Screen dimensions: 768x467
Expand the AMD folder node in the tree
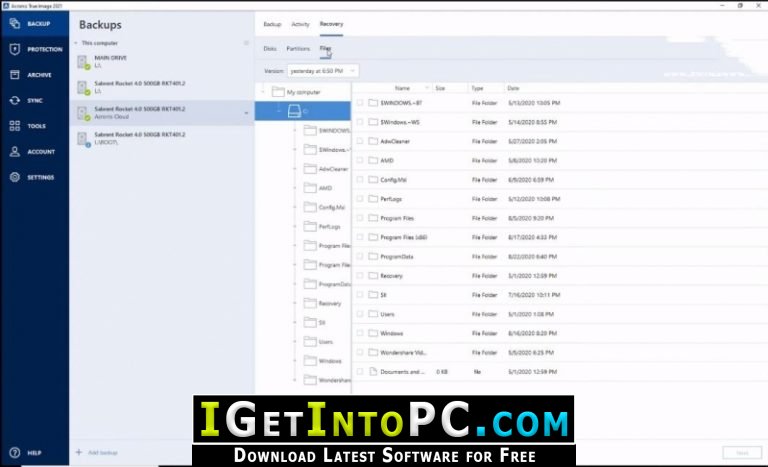click(295, 188)
